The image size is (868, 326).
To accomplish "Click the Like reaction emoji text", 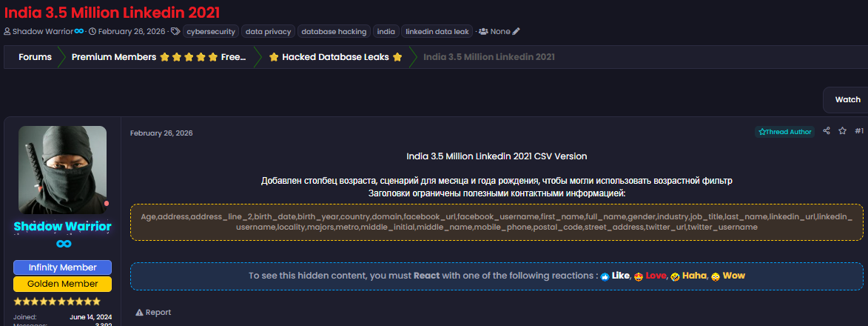I will pos(616,276).
